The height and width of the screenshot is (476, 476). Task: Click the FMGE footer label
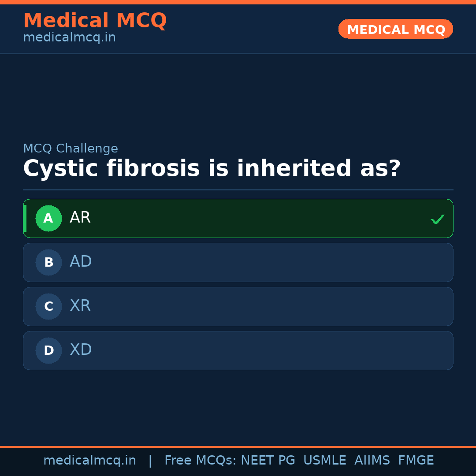[416, 460]
